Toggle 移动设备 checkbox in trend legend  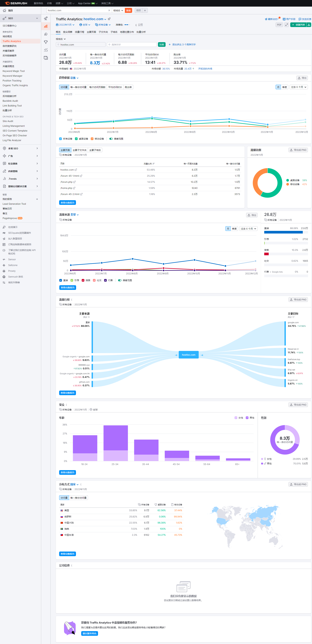[92, 139]
